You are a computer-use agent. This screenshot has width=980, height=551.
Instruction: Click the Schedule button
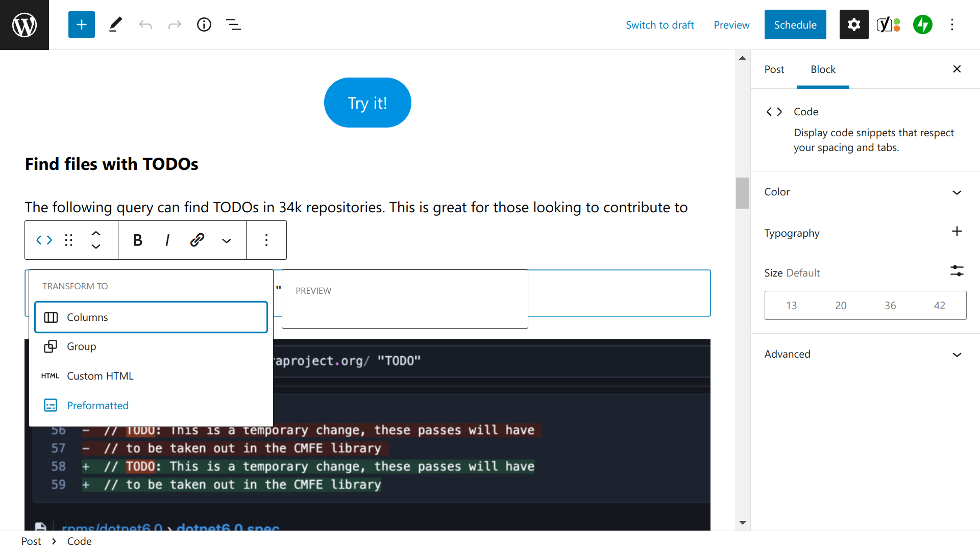click(795, 24)
